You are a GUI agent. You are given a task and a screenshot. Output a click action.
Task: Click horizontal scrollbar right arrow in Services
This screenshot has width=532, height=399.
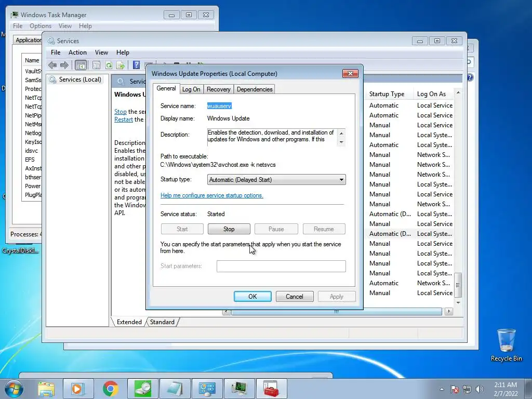(449, 311)
